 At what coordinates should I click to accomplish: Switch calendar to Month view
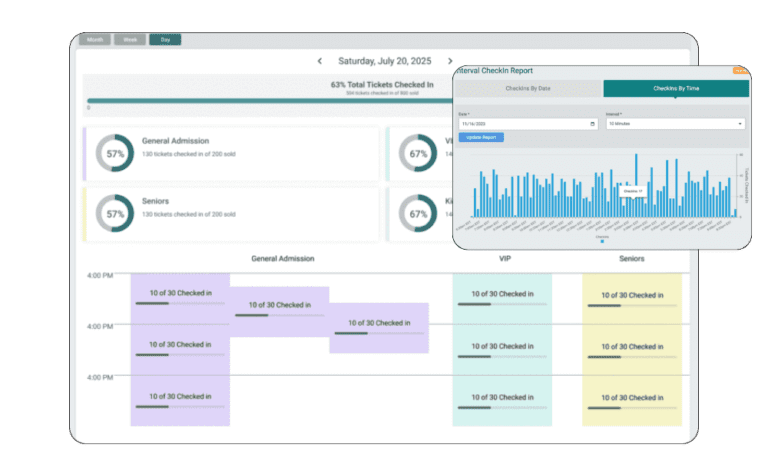(94, 39)
